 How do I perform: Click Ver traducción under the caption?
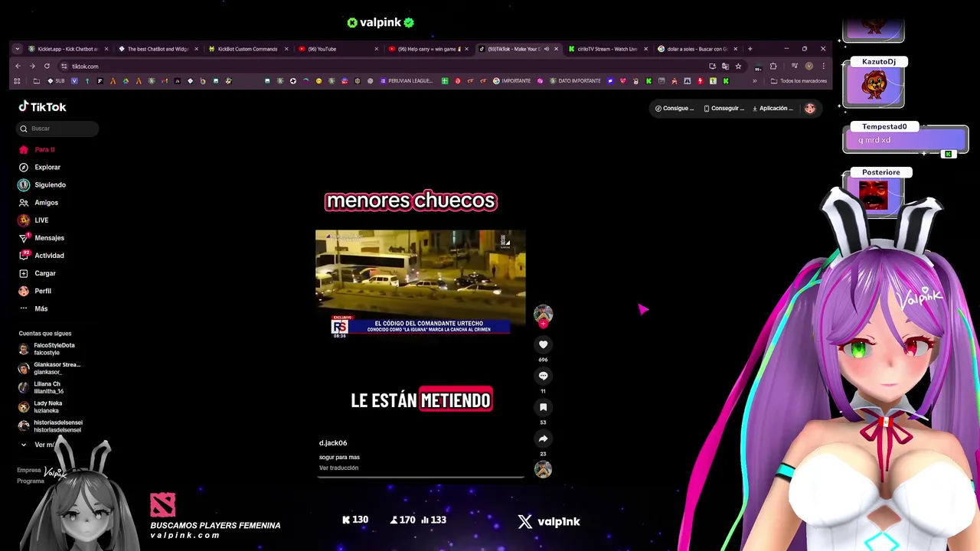coord(338,468)
